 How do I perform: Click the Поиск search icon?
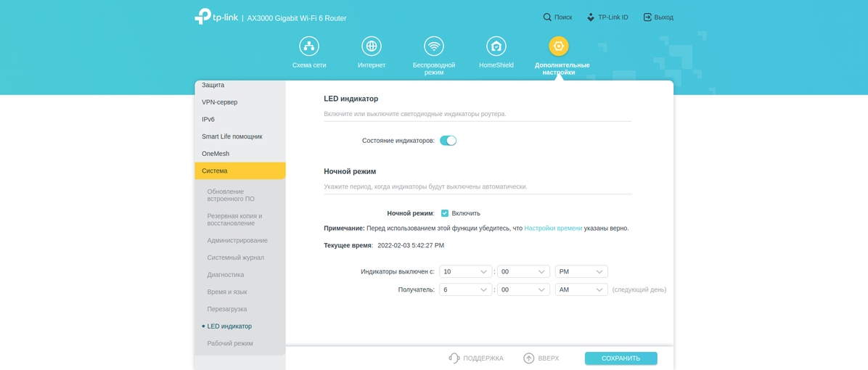click(x=548, y=17)
